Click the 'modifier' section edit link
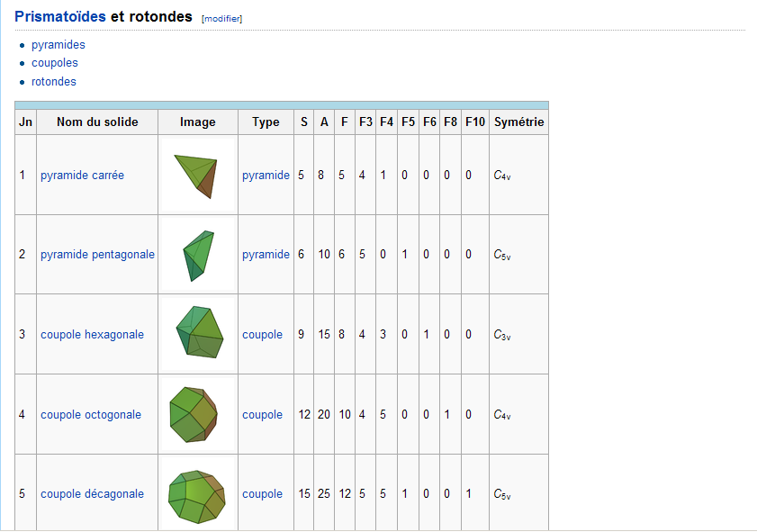Screen dimensions: 757x532 (x=222, y=19)
